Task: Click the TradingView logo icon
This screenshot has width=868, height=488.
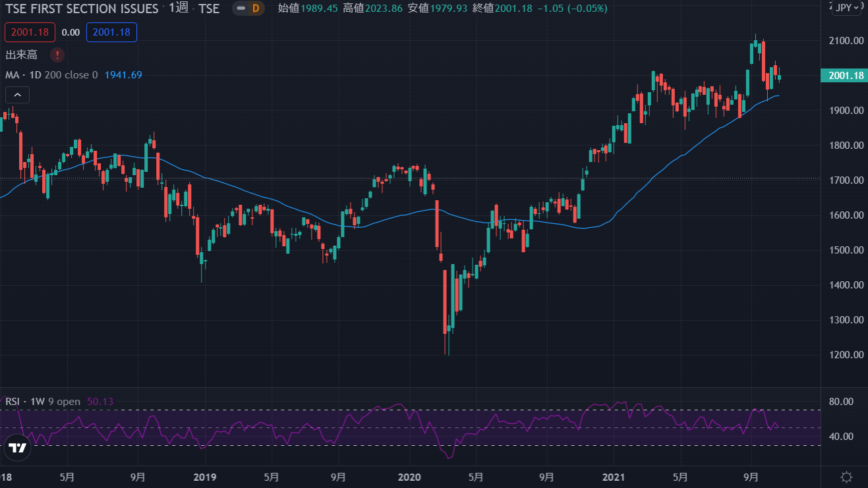Action: 18,448
